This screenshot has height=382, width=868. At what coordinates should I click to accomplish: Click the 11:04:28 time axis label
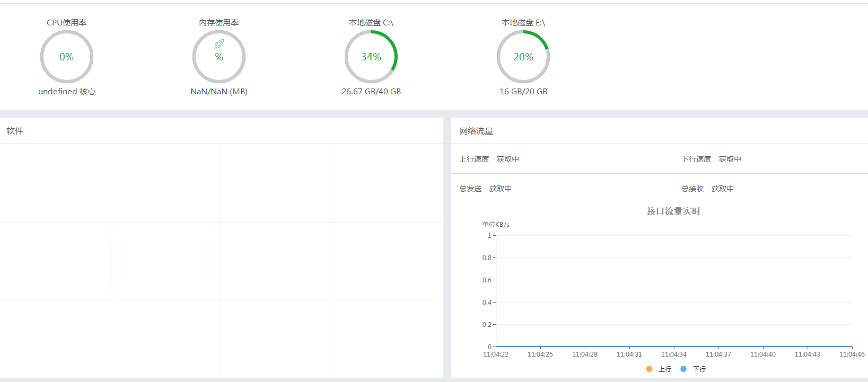[x=585, y=354]
